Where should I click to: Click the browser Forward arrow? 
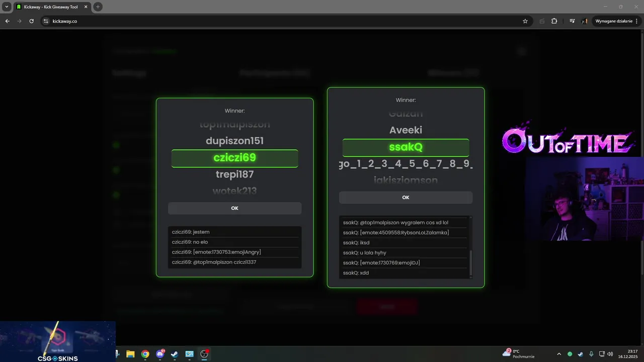(x=19, y=21)
